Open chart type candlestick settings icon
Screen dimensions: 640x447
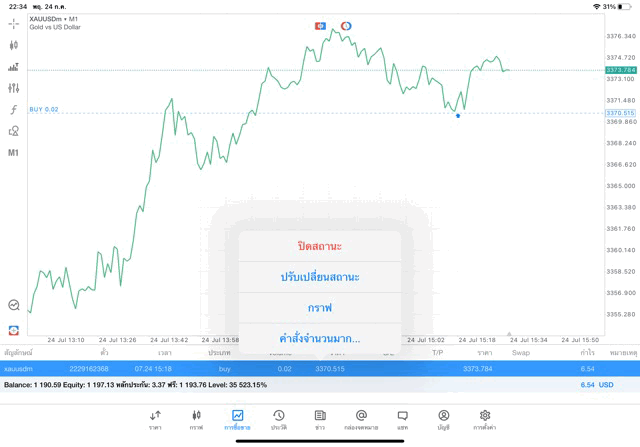[14, 45]
